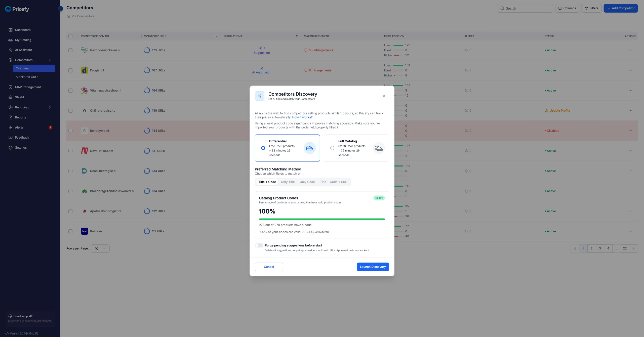This screenshot has height=337, width=644.
Task: Go to next page arrow
Action: pyautogui.click(x=633, y=248)
